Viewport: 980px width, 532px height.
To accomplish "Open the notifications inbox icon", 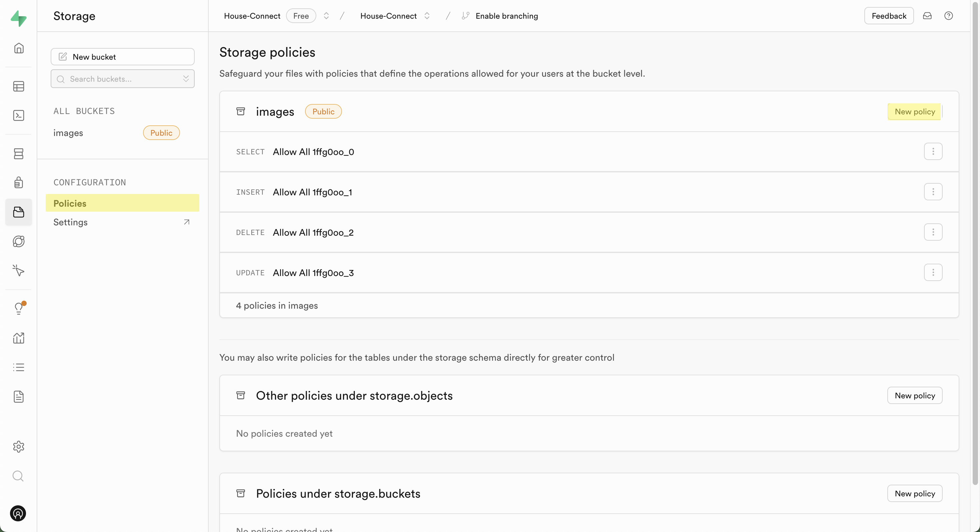I will (927, 16).
